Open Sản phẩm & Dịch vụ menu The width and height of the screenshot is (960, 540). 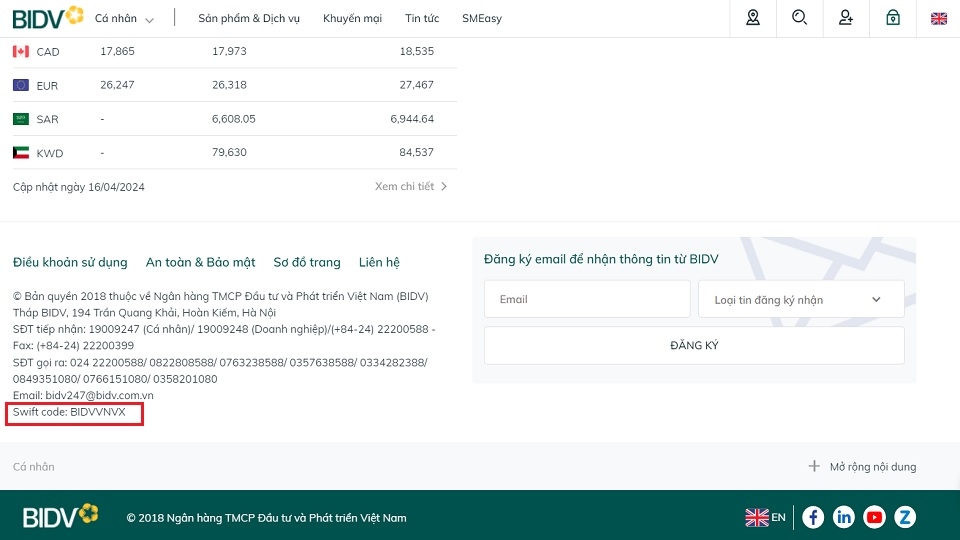(x=249, y=19)
